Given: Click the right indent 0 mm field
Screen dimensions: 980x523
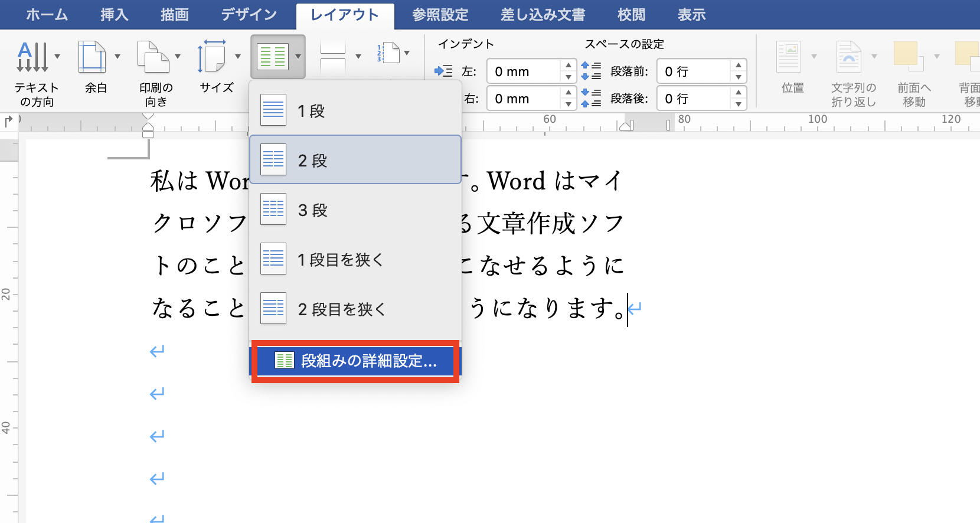Looking at the screenshot, I should click(524, 99).
